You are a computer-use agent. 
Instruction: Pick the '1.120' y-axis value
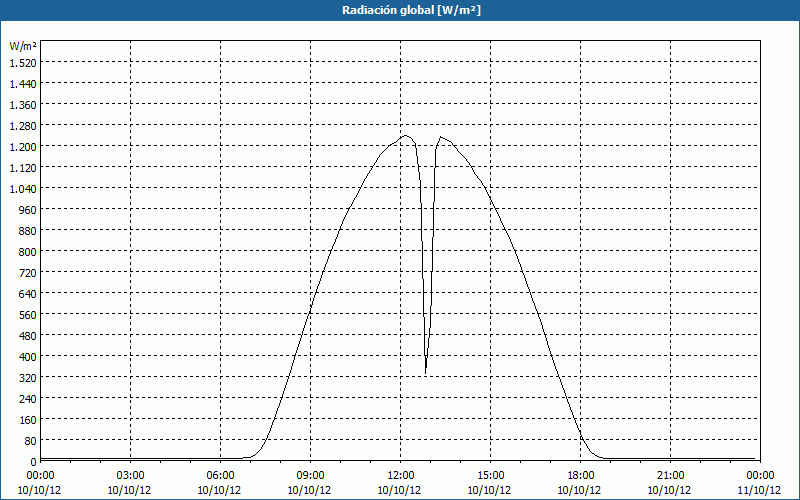(x=23, y=167)
